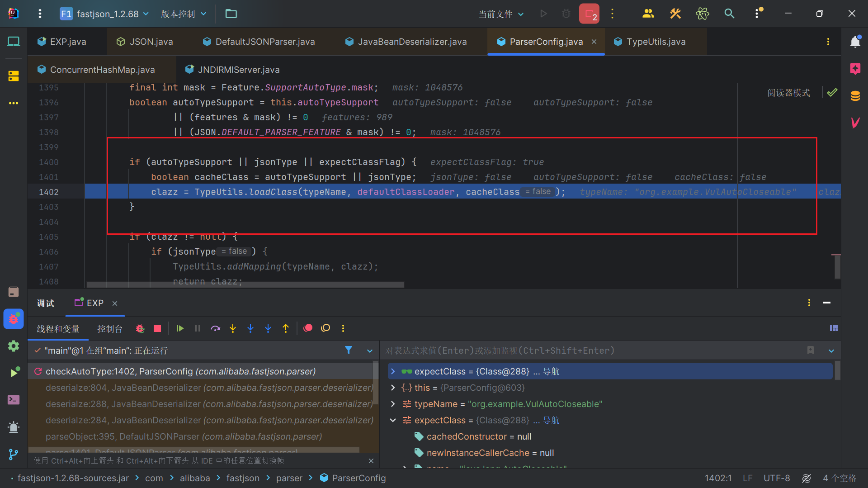Open the 版本控制 version control dropdown
The width and height of the screenshot is (868, 488).
pyautogui.click(x=184, y=14)
